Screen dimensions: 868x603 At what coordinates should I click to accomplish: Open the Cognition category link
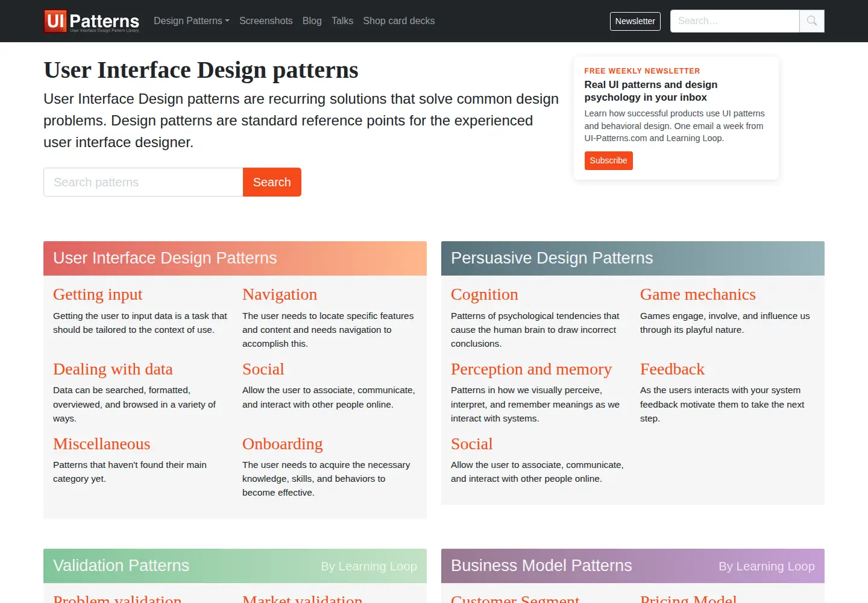(484, 294)
